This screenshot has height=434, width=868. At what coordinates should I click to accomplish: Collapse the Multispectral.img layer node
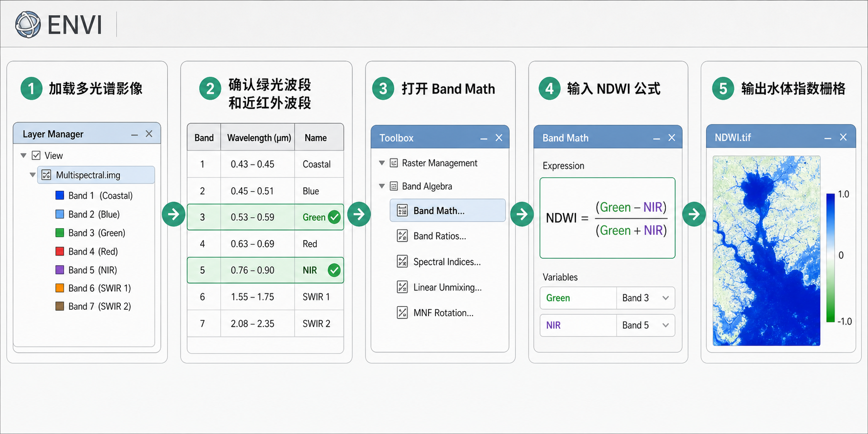coord(32,175)
